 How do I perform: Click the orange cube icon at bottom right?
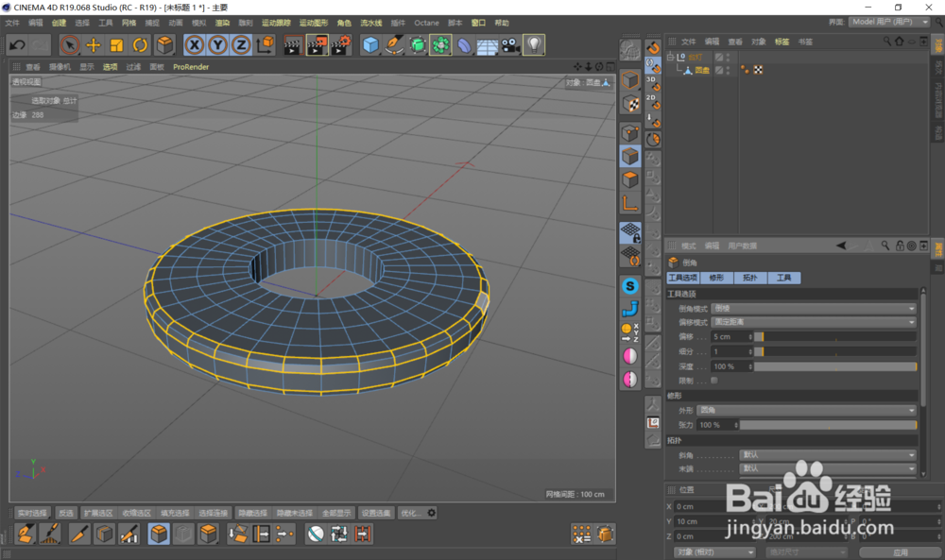click(605, 535)
